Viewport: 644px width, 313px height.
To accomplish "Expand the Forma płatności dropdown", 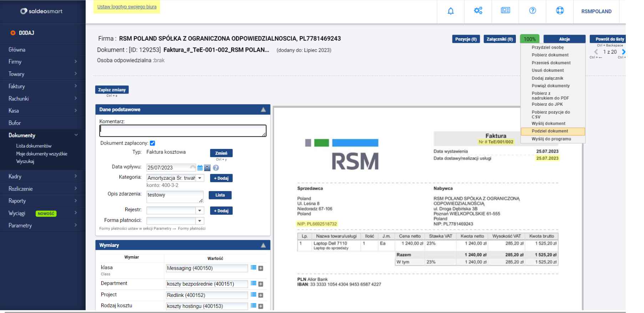I will pos(200,221).
